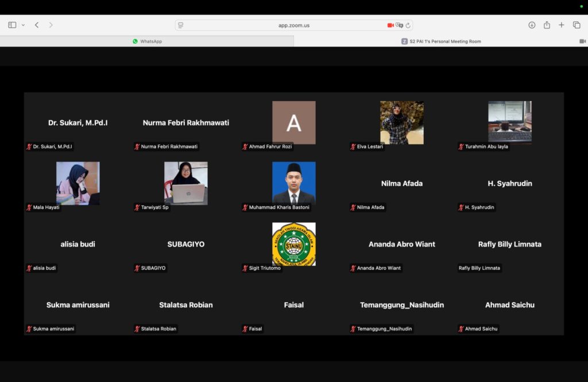Click the red camera indicator in the address bar
The height and width of the screenshot is (382, 588).
click(390, 25)
